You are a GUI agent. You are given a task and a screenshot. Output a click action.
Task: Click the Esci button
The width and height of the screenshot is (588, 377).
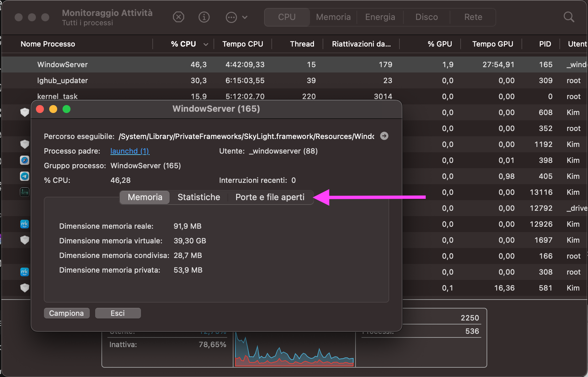pyautogui.click(x=118, y=313)
